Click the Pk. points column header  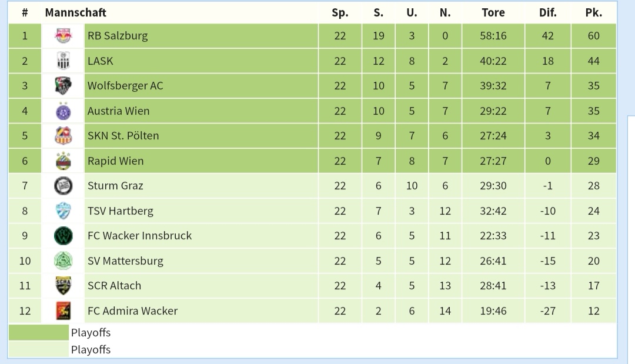pyautogui.click(x=594, y=12)
